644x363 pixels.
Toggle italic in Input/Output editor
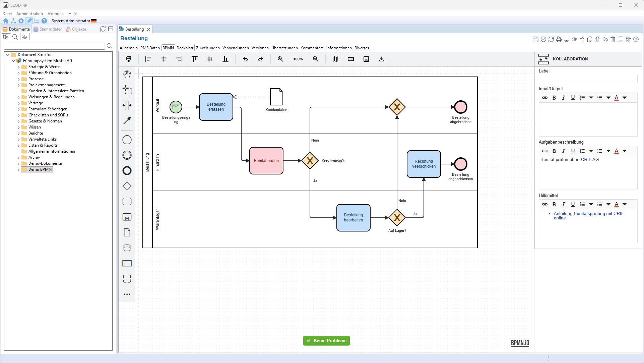point(564,98)
